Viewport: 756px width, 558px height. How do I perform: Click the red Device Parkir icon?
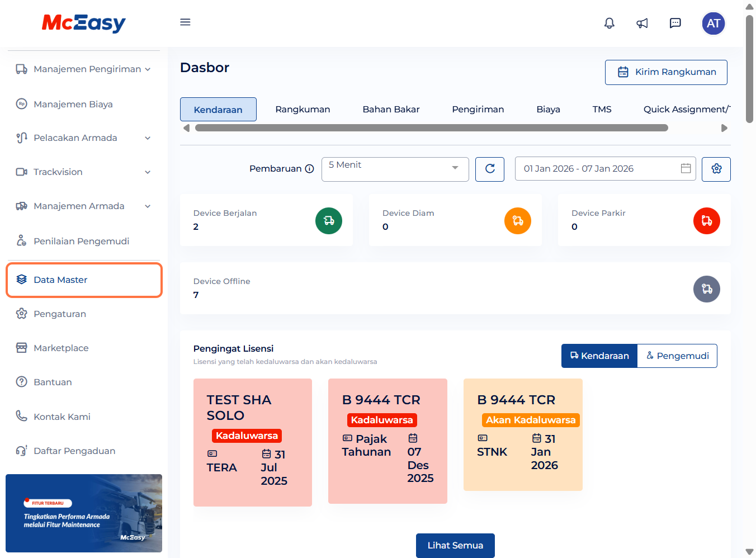coord(707,221)
